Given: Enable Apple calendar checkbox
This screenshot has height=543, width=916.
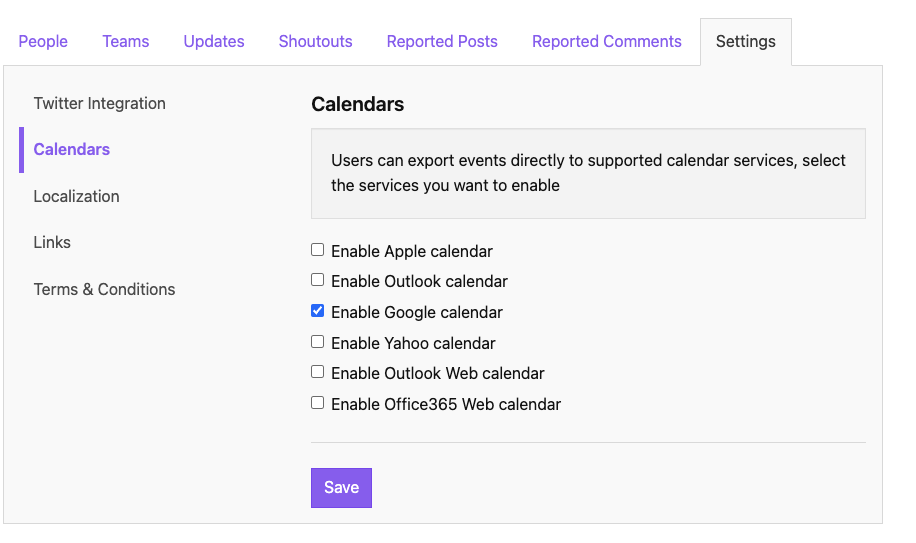Looking at the screenshot, I should click(x=317, y=250).
